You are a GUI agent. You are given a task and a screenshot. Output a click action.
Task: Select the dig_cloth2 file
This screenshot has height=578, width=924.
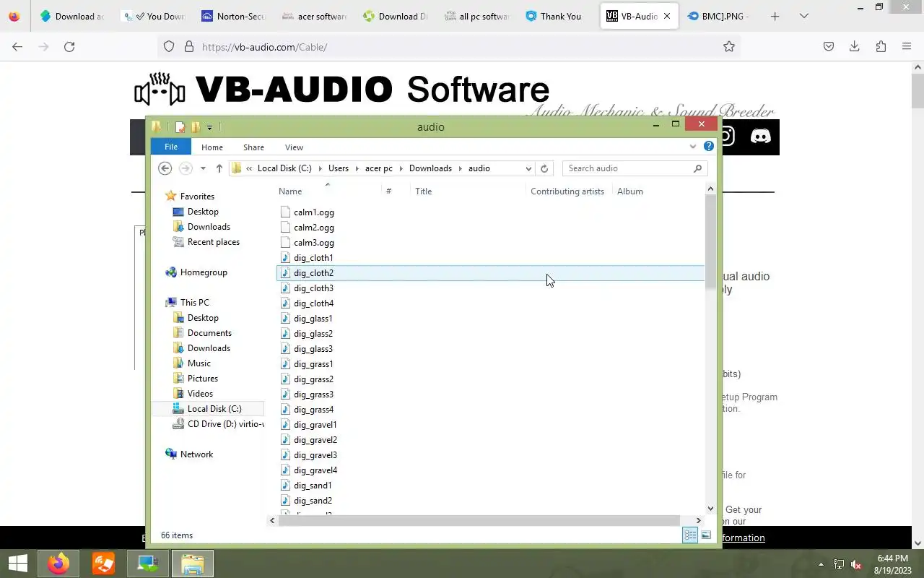pyautogui.click(x=313, y=273)
